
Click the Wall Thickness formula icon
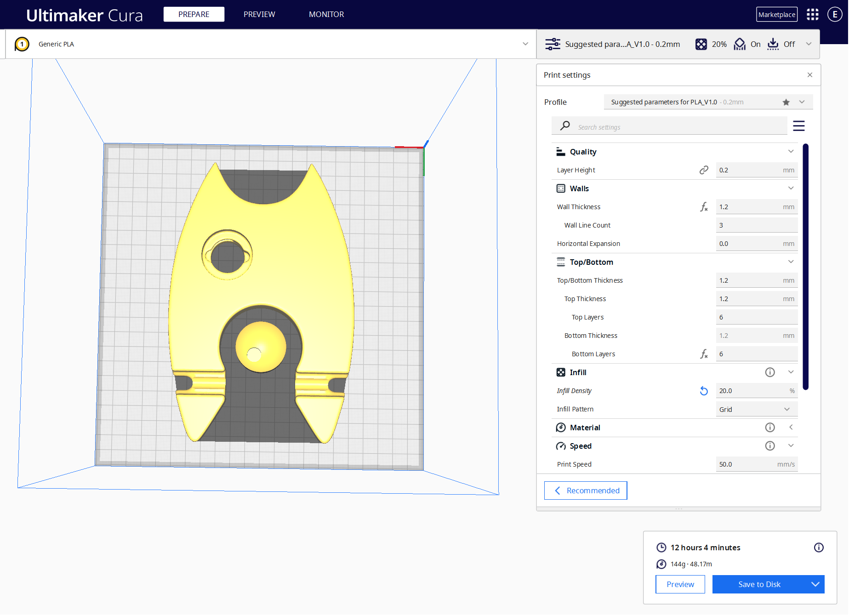(703, 207)
